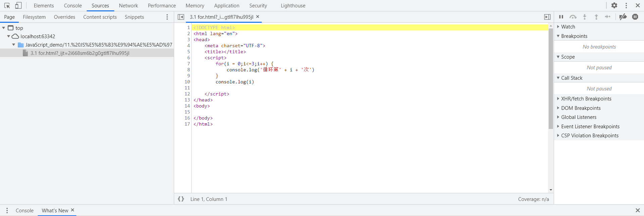Open the Console drawer tab
The height and width of the screenshot is (216, 644).
pyautogui.click(x=24, y=211)
